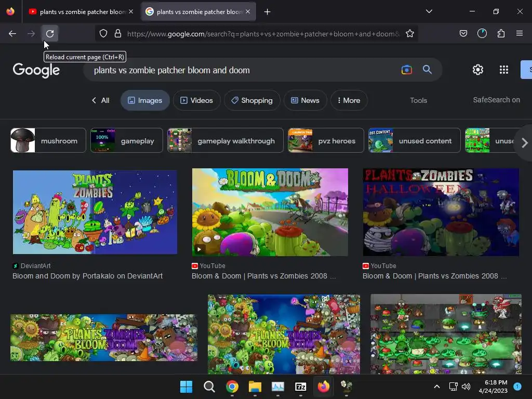Click the Google logo
Screen dimensions: 532x399
36,70
